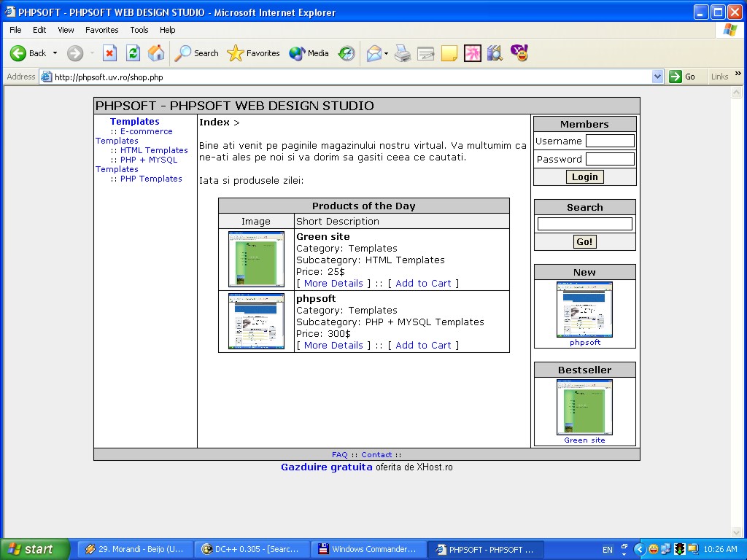Open the Favorites star in the toolbar
This screenshot has height=560, width=747.
pyautogui.click(x=253, y=53)
